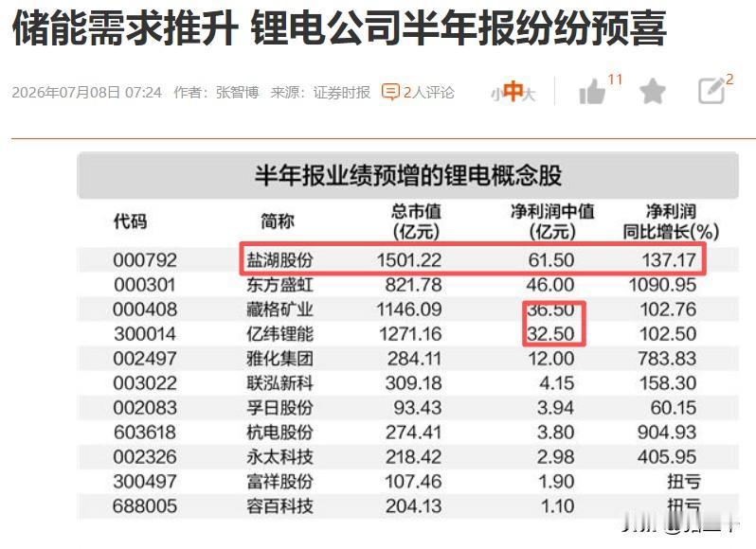
Task: Open the 2人评论 comments link
Action: [x=428, y=92]
